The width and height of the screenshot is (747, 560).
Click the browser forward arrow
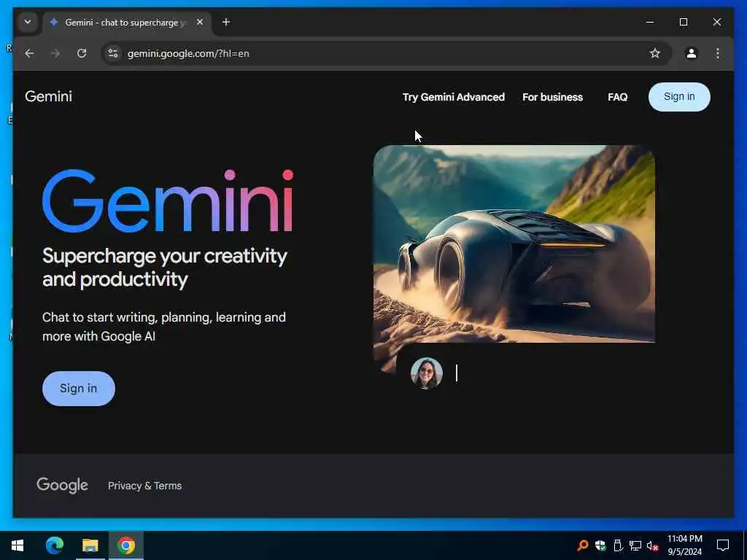pyautogui.click(x=55, y=53)
